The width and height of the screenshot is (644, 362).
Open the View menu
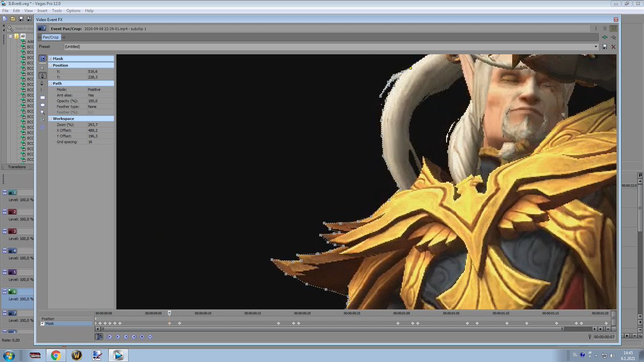tap(28, 11)
